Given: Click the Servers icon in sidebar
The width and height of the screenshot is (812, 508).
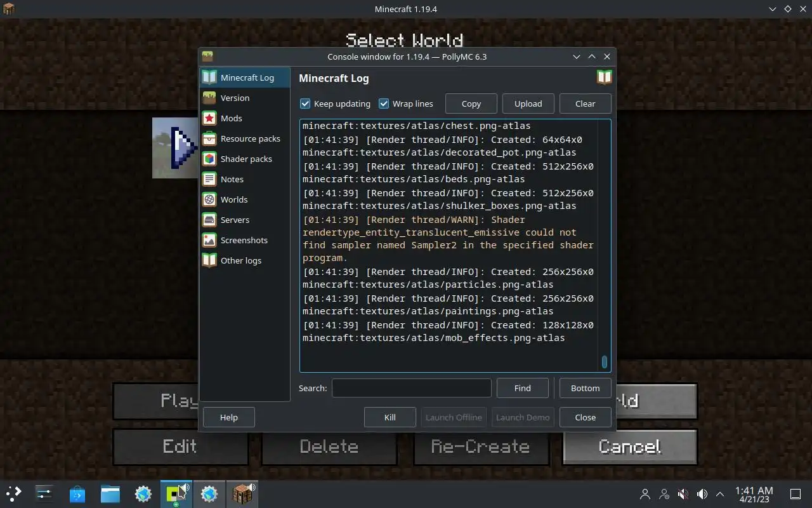Looking at the screenshot, I should coord(209,220).
